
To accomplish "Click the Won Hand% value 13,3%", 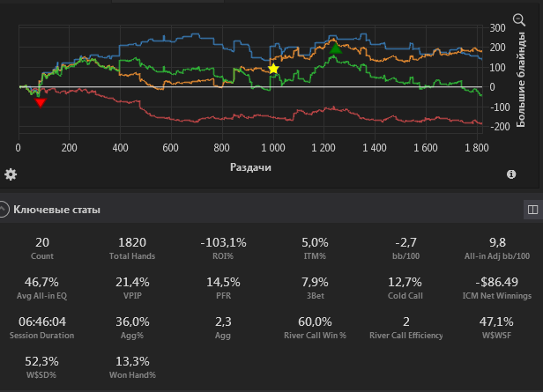I will (132, 361).
